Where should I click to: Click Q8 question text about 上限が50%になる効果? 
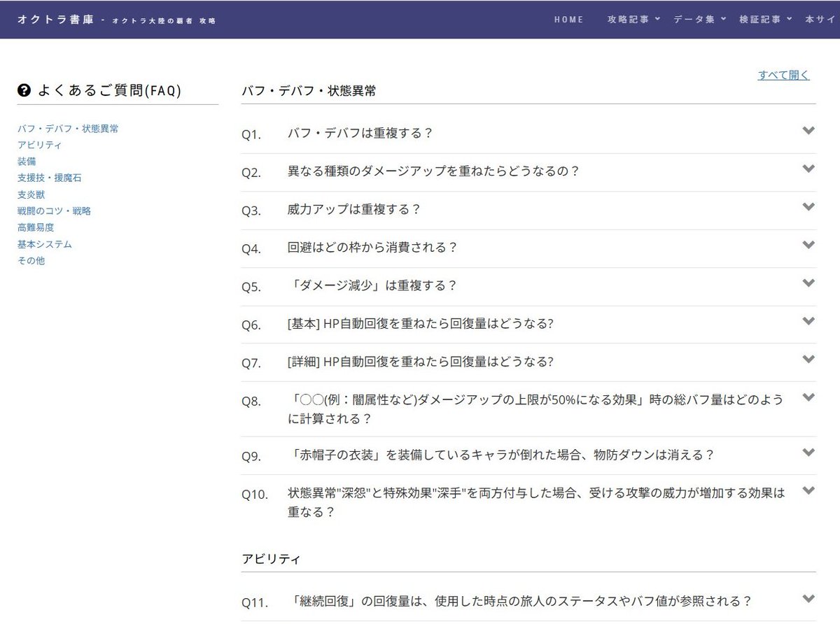[x=535, y=409]
